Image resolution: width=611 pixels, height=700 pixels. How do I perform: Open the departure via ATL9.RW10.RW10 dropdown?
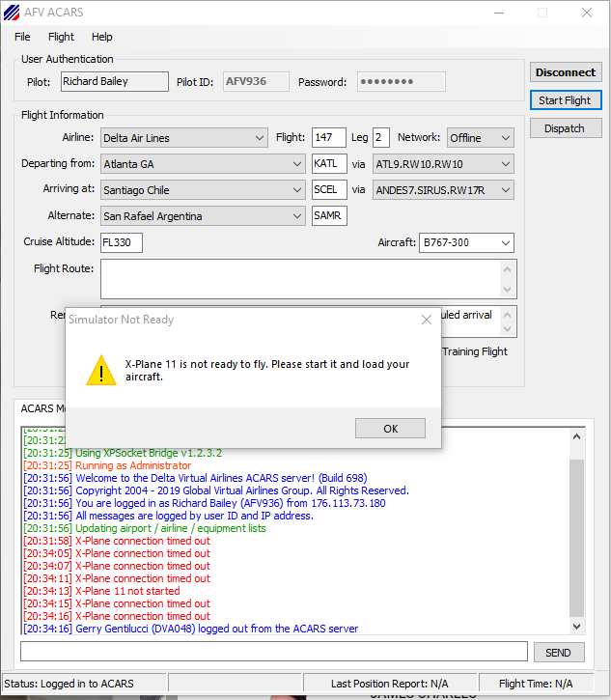(443, 164)
